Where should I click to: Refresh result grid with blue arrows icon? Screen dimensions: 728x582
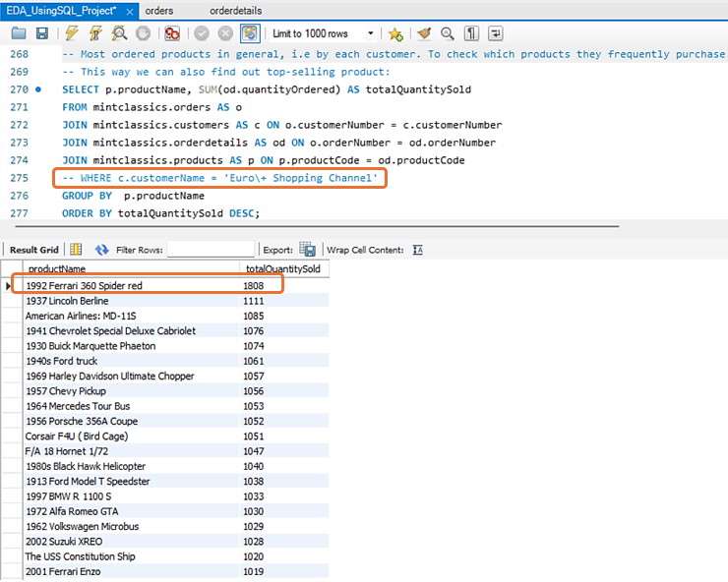pyautogui.click(x=101, y=250)
